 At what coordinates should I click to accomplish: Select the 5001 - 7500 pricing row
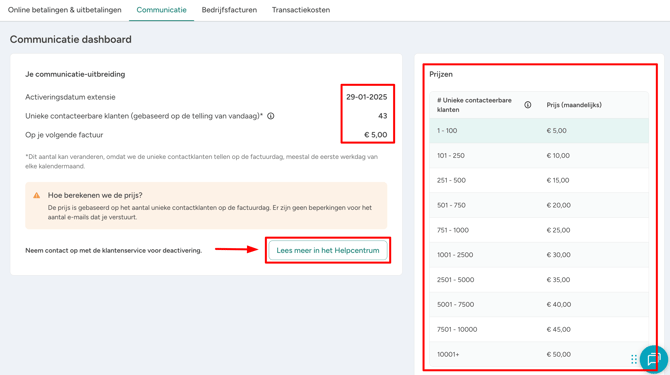539,305
